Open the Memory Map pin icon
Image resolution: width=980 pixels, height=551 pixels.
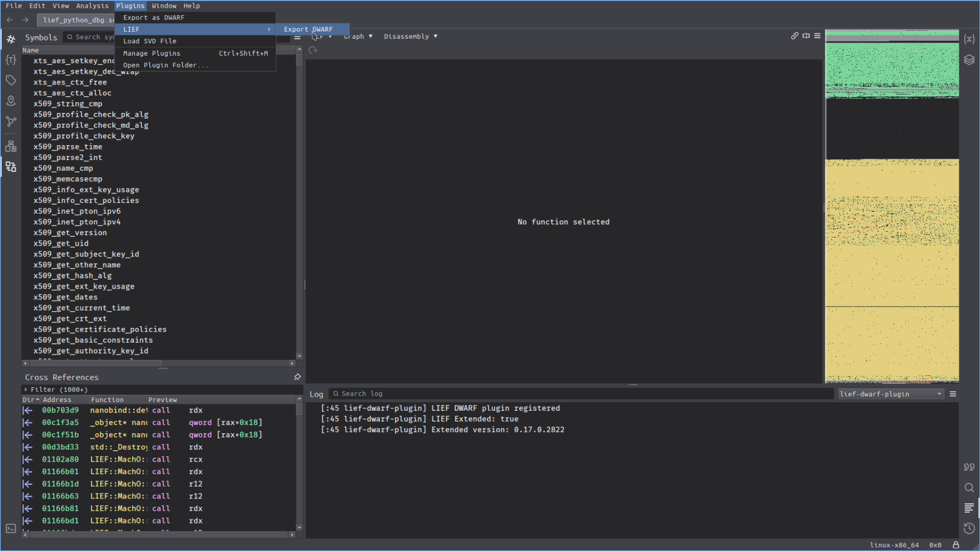pos(11,101)
